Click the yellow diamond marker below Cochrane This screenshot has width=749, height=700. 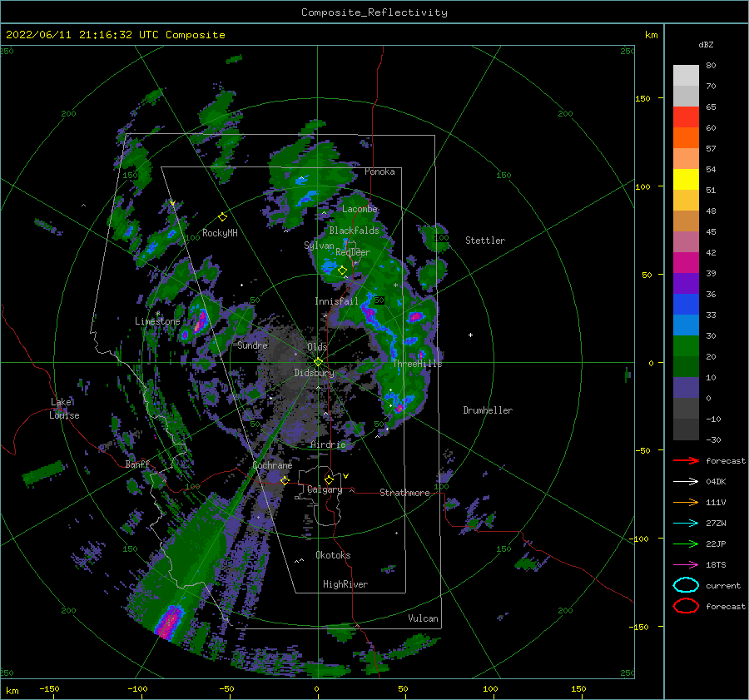(x=285, y=480)
